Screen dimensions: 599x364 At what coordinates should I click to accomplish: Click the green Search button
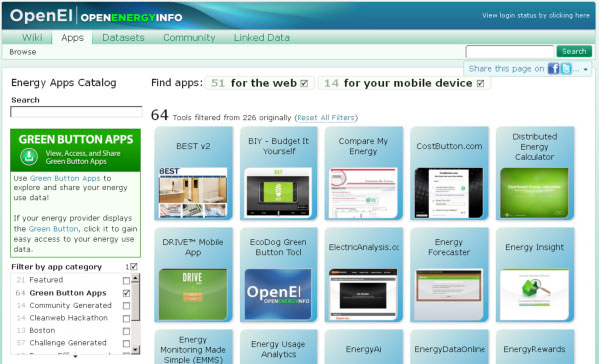coord(574,51)
